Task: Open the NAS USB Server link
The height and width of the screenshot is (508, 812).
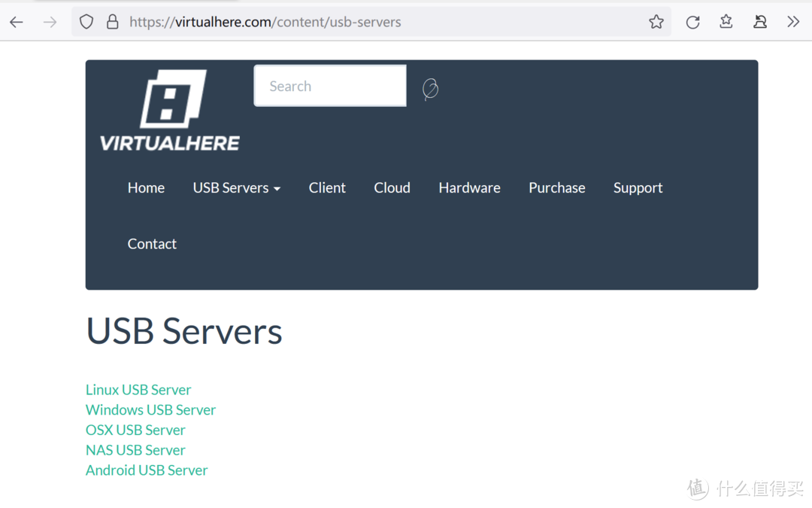Action: (135, 450)
